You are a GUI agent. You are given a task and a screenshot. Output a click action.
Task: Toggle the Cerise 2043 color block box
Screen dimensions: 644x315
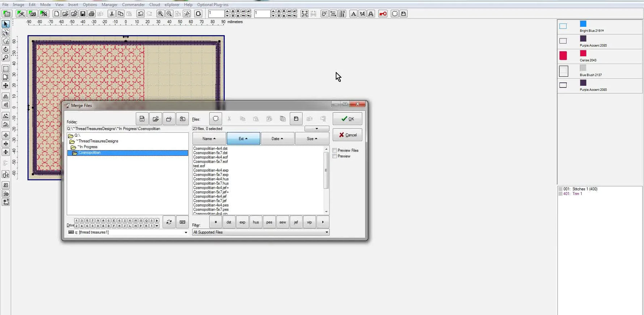click(x=563, y=56)
